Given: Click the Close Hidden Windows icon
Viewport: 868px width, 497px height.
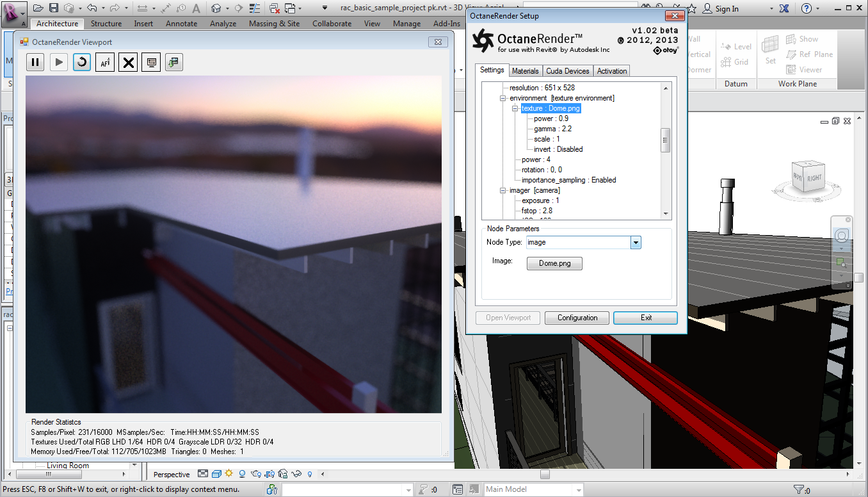Looking at the screenshot, I should [x=275, y=8].
